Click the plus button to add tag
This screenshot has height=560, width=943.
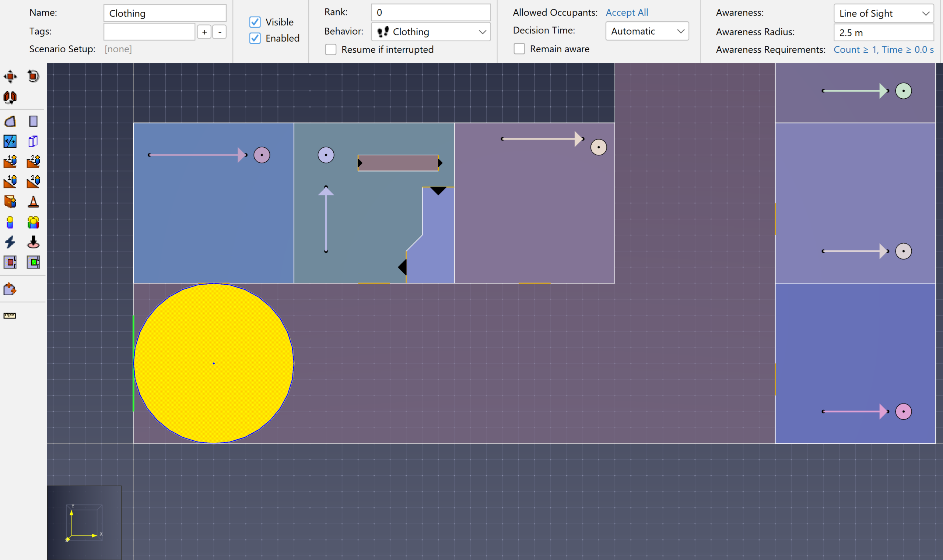204,32
